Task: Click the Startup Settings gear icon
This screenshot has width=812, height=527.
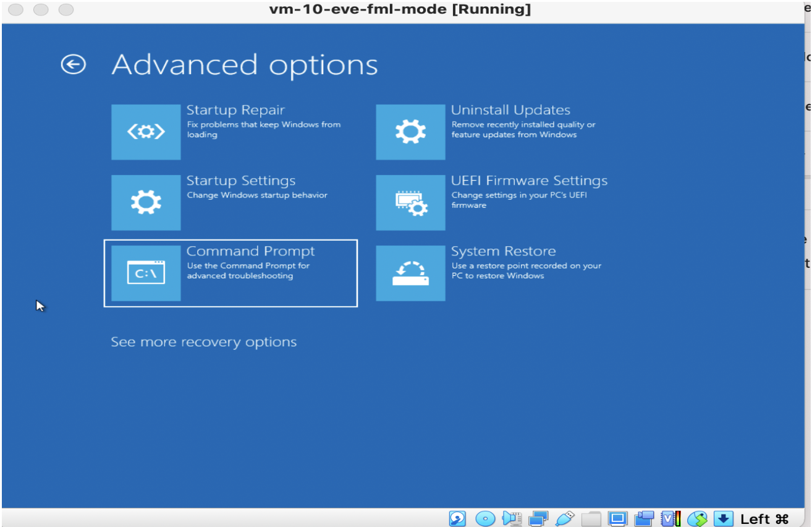Action: [146, 202]
